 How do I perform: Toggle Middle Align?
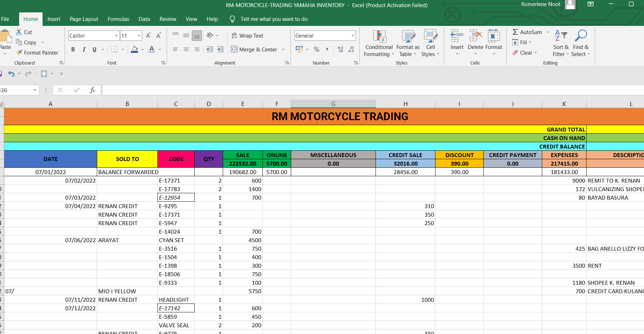tap(186, 35)
